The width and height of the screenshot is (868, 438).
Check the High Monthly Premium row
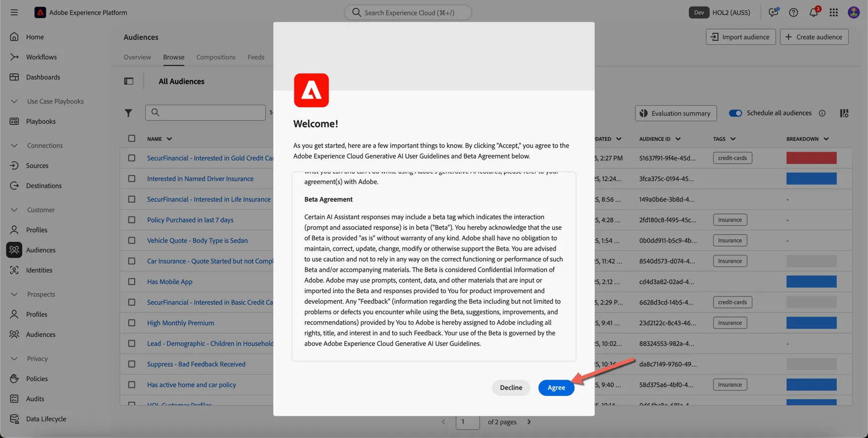[x=132, y=323]
